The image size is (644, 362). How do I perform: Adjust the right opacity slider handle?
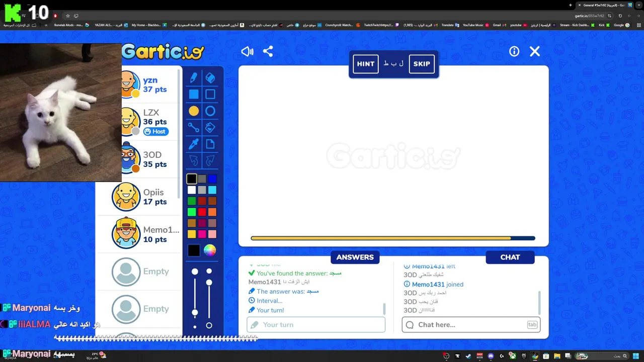[x=209, y=283]
